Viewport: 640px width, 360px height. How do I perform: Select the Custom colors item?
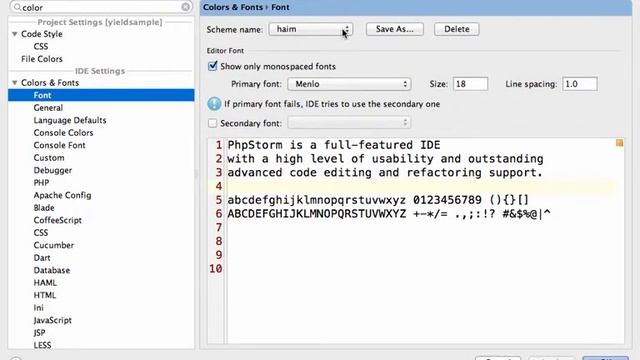pyautogui.click(x=49, y=158)
